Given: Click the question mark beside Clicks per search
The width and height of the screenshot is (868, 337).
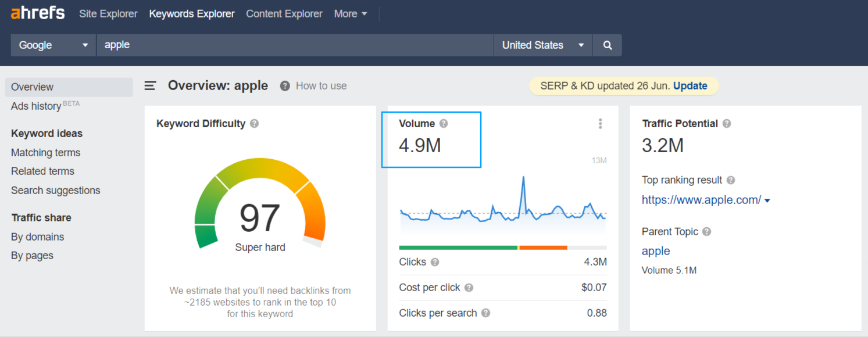Looking at the screenshot, I should (487, 313).
